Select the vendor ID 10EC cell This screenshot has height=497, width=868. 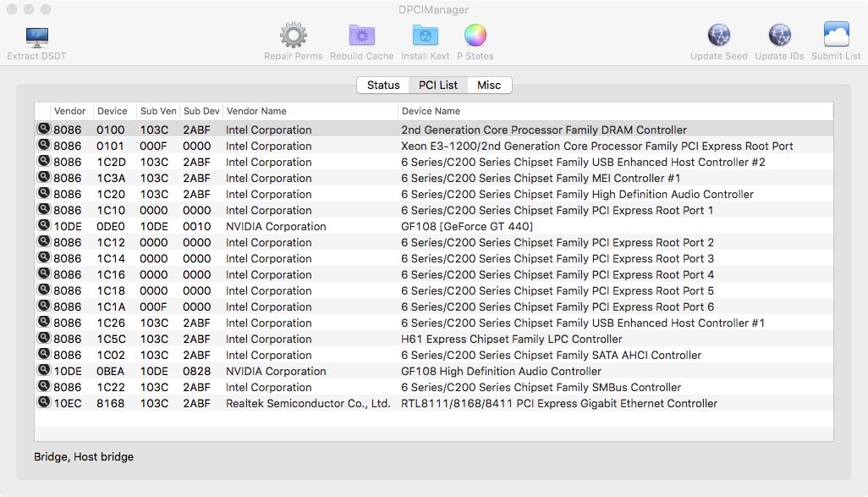(68, 403)
